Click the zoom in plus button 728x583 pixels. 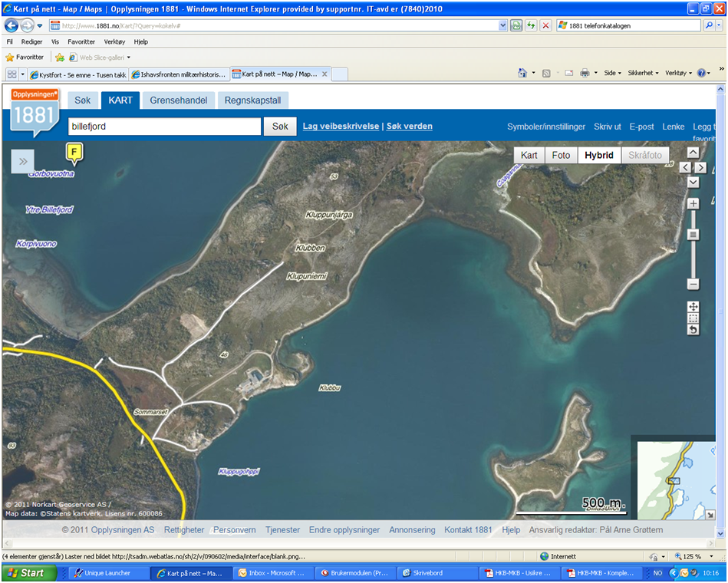tap(693, 204)
